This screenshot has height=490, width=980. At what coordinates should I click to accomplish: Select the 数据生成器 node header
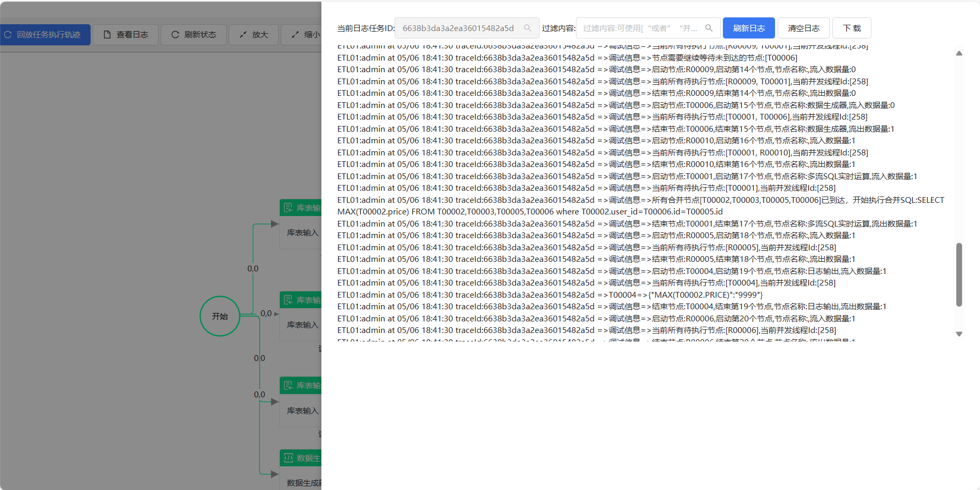301,458
